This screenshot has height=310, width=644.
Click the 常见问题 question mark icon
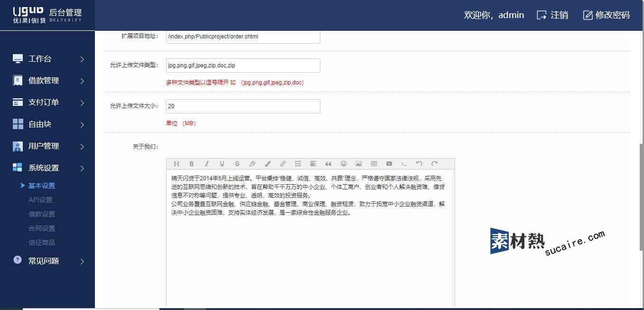pyautogui.click(x=18, y=260)
